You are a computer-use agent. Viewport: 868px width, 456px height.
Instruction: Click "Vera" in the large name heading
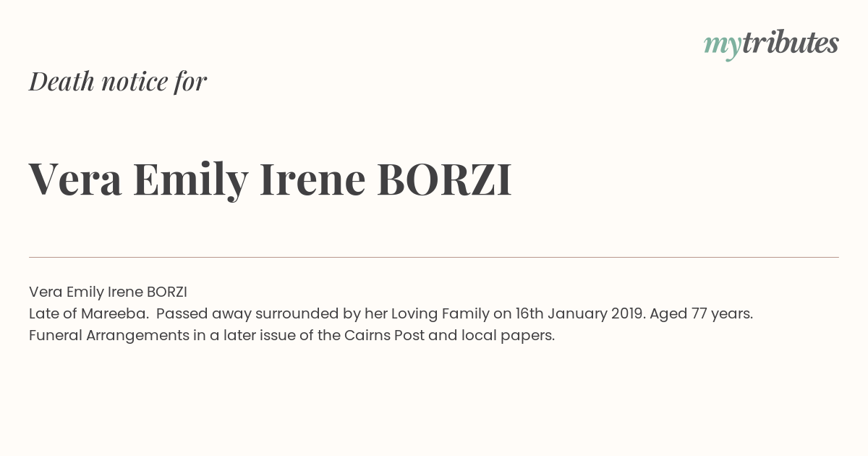pos(75,179)
